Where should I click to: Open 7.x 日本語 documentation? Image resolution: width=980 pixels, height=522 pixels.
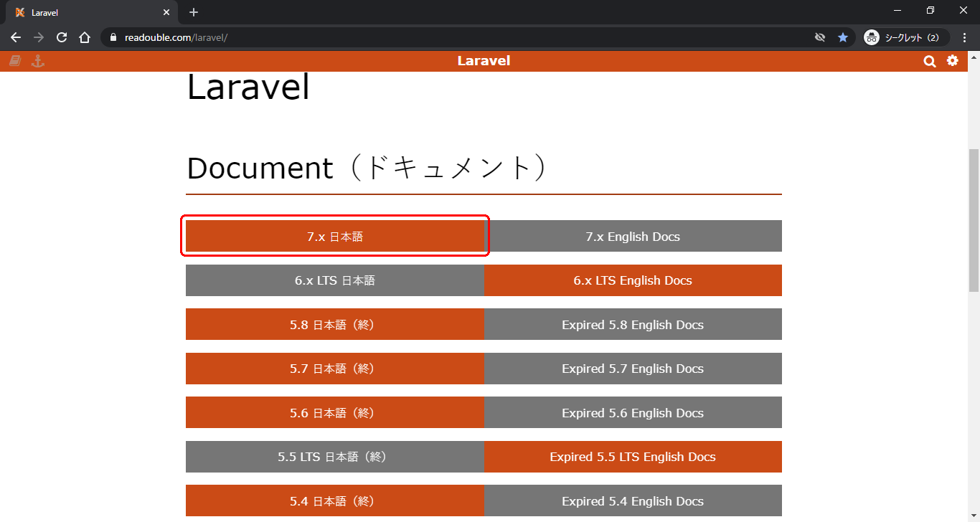click(x=335, y=236)
